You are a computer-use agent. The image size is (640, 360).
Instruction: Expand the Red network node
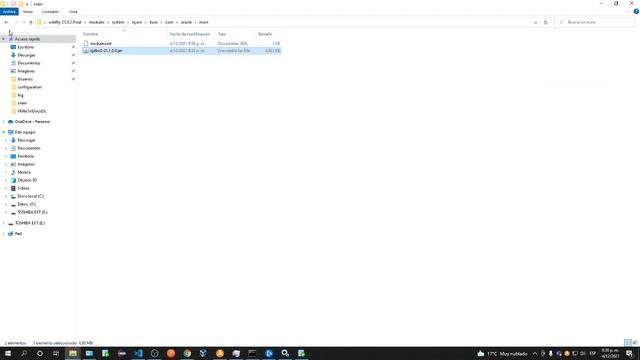(4, 234)
